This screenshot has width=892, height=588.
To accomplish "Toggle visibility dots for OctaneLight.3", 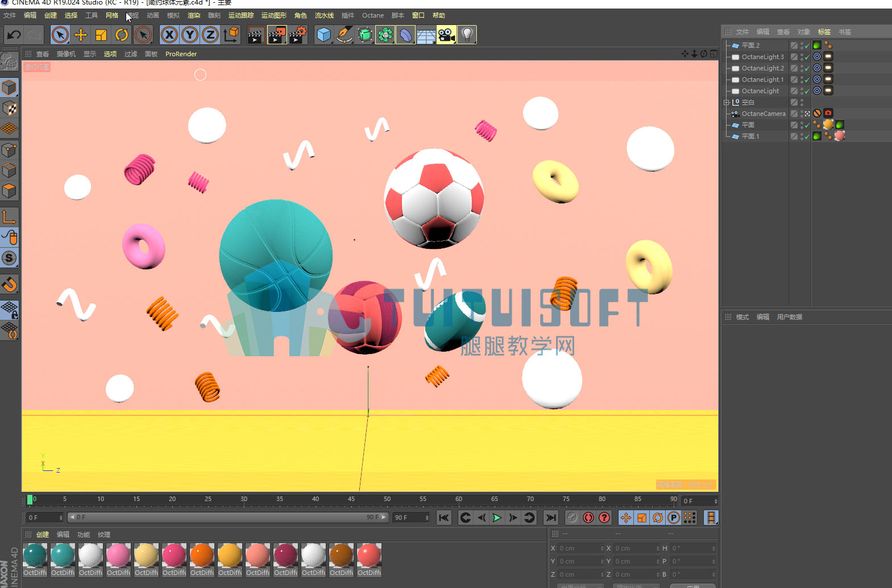I will pos(802,57).
